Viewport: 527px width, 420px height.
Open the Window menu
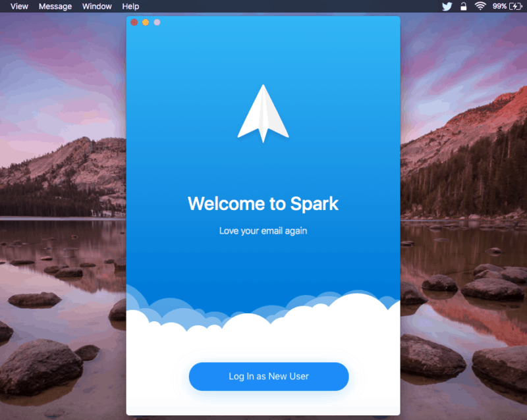pyautogui.click(x=96, y=6)
